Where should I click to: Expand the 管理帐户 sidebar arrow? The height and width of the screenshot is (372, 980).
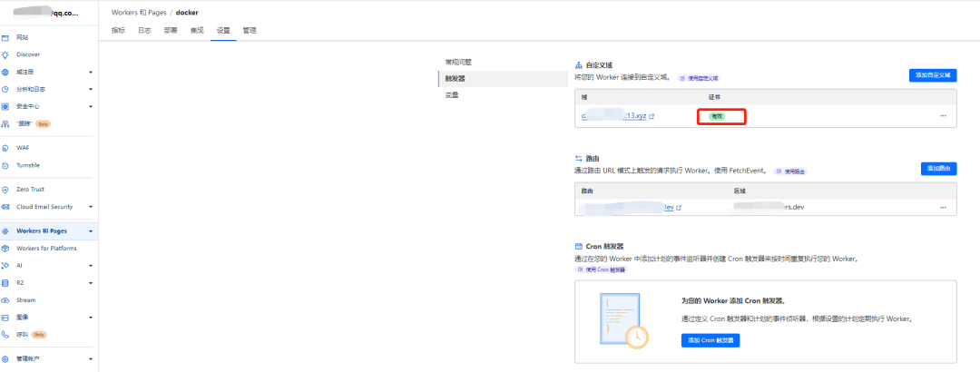[91, 359]
